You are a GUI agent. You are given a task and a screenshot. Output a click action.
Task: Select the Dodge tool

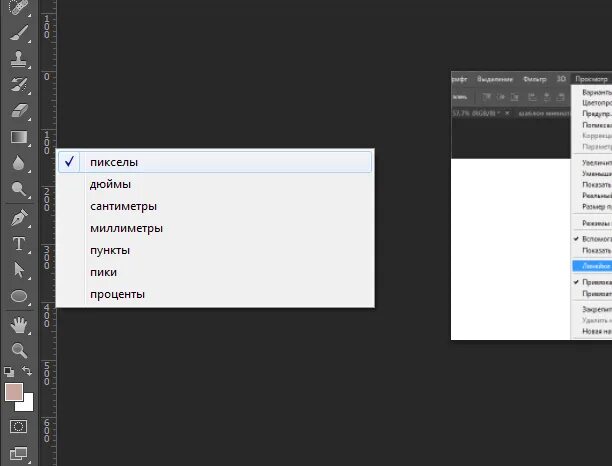[18, 189]
